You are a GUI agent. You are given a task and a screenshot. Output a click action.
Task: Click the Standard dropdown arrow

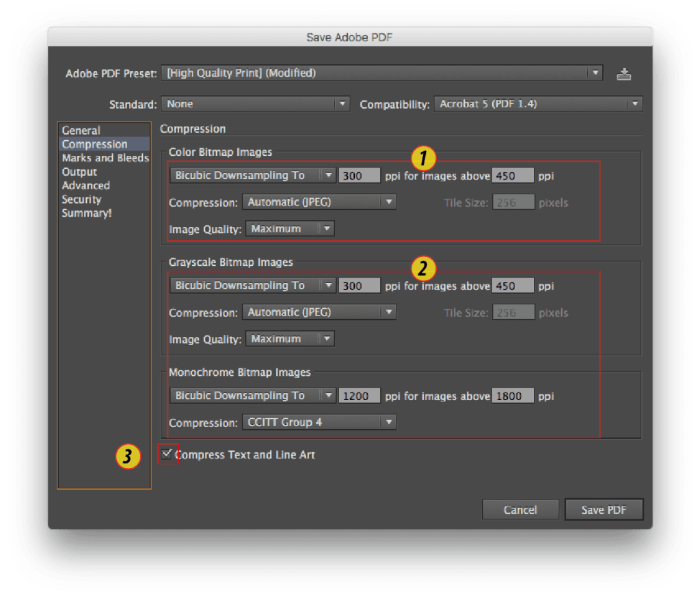342,104
